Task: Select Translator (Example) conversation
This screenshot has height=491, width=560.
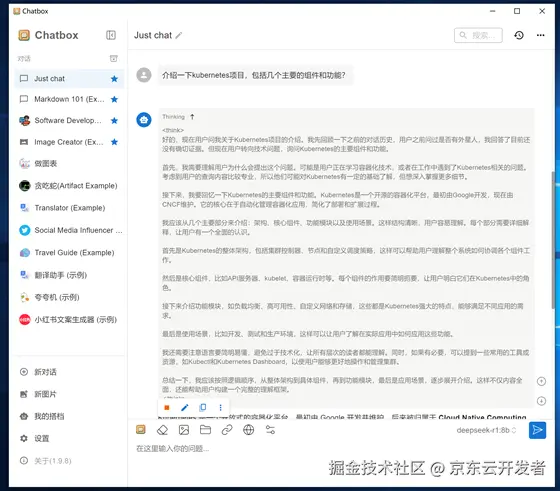Action: [69, 208]
